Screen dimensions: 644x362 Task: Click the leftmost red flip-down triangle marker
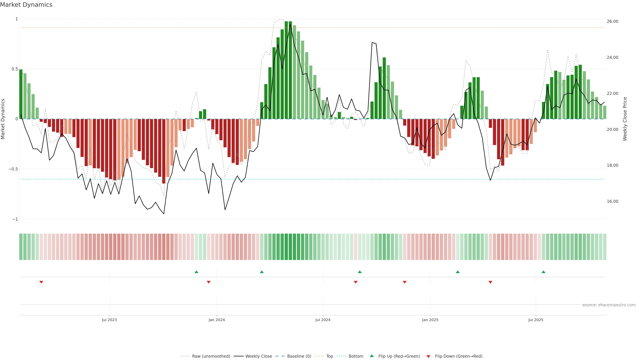pos(41,282)
